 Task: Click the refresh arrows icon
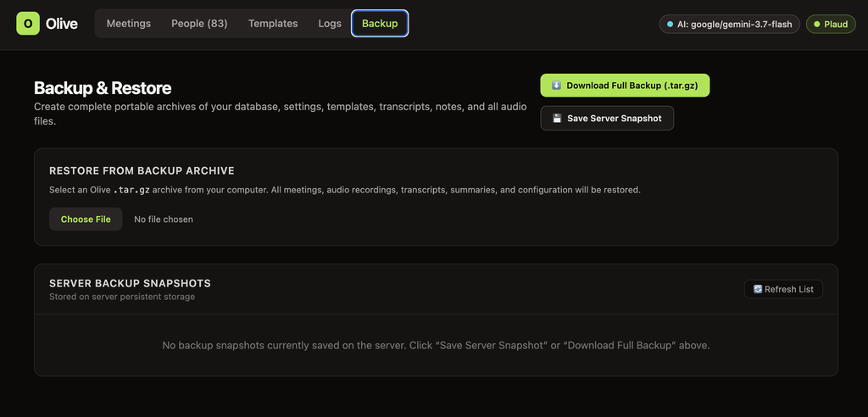click(x=758, y=289)
